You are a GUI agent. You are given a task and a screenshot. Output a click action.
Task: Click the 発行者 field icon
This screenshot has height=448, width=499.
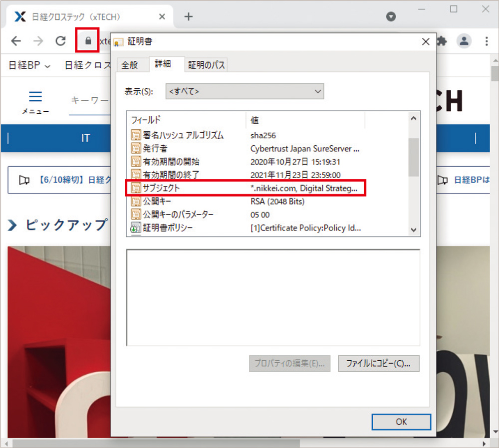(x=136, y=148)
